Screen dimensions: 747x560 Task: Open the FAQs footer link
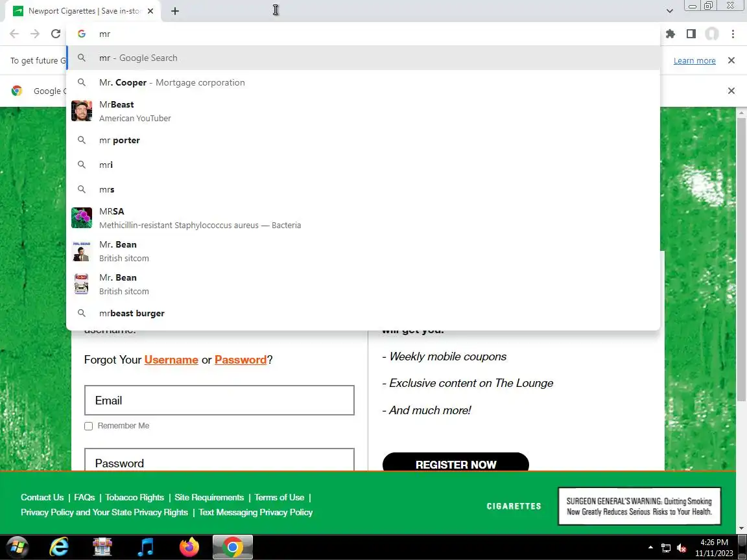pos(84,498)
